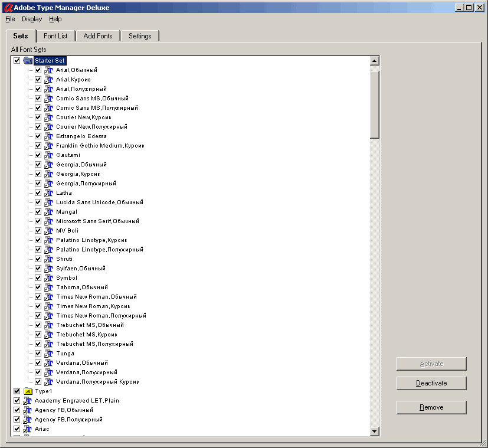Click the font icon beside Shruti

pos(48,259)
